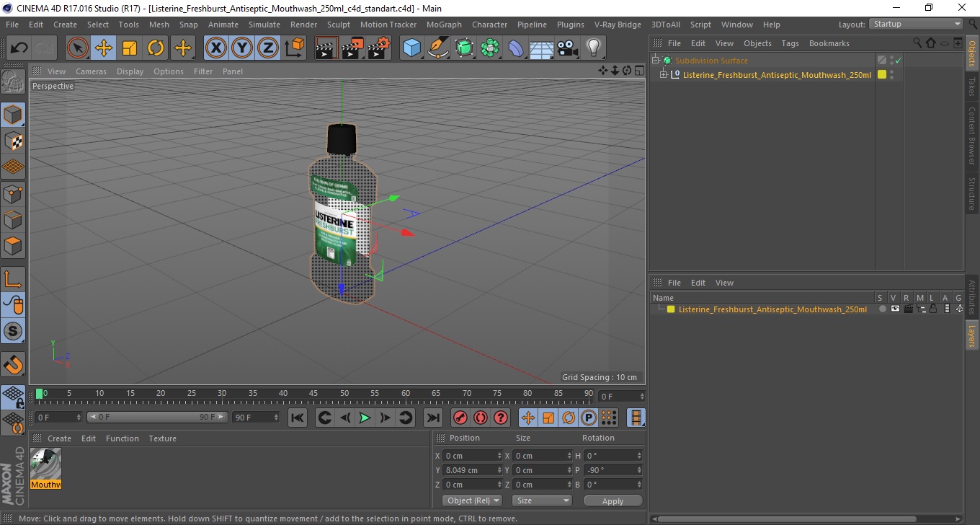The width and height of the screenshot is (980, 525).
Task: Switch to the Layers side tab
Action: [x=972, y=336]
